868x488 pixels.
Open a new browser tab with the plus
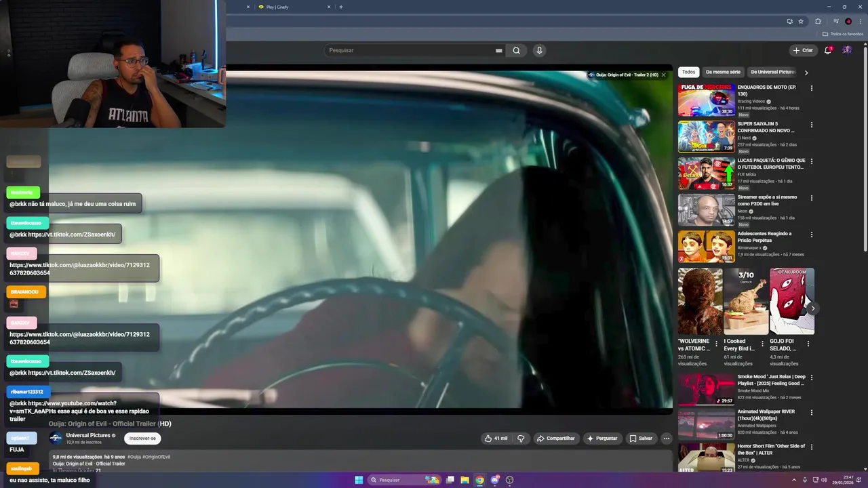tap(340, 7)
